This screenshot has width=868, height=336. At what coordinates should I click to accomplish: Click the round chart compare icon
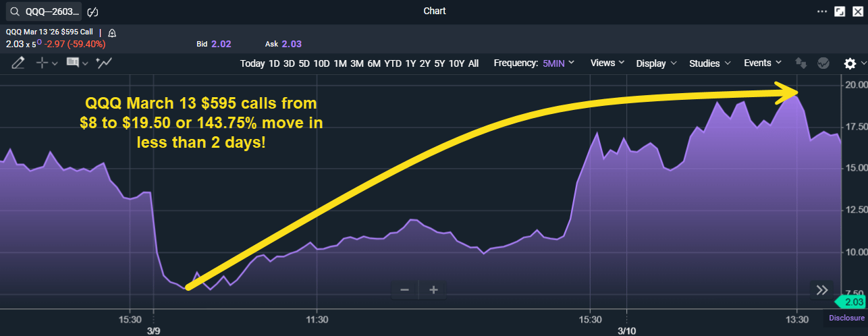[x=823, y=63]
